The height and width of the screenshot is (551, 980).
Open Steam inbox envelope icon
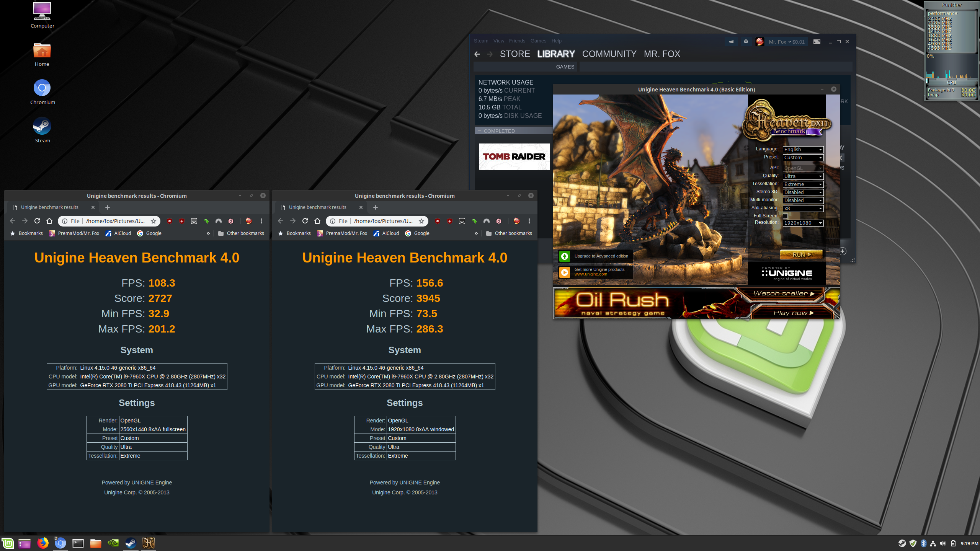click(x=746, y=42)
